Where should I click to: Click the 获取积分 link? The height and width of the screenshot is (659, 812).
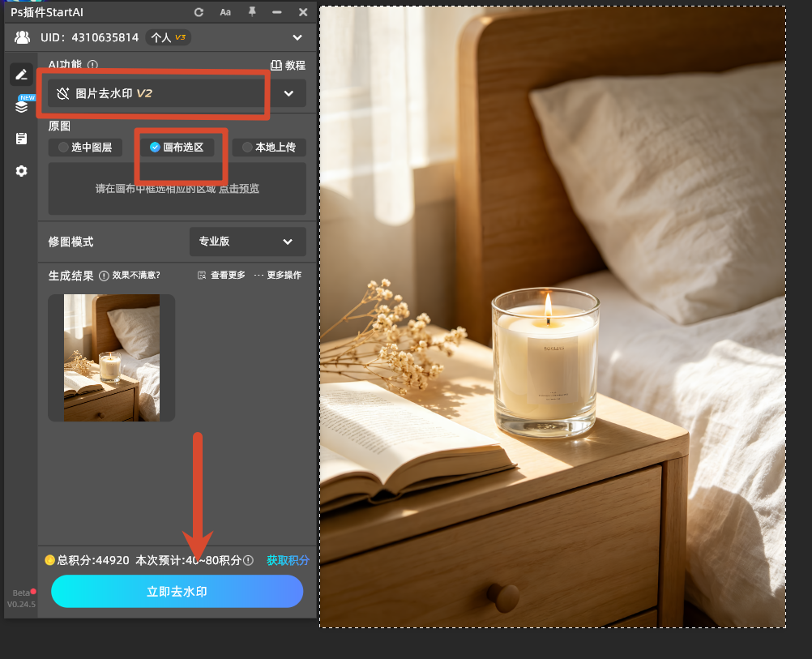click(x=288, y=560)
